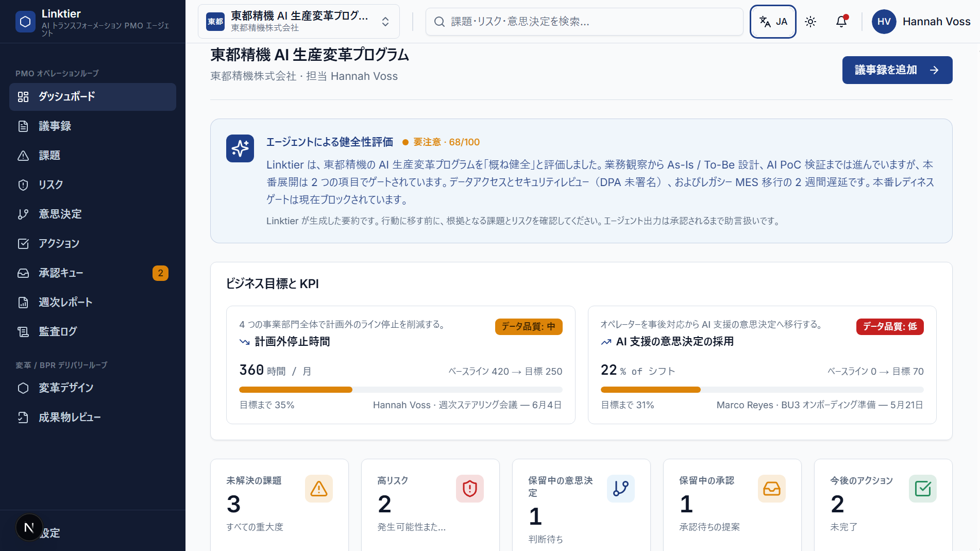Viewport: 980px width, 551px height.
Task: Click the magnifier icon in search field
Action: 440,22
